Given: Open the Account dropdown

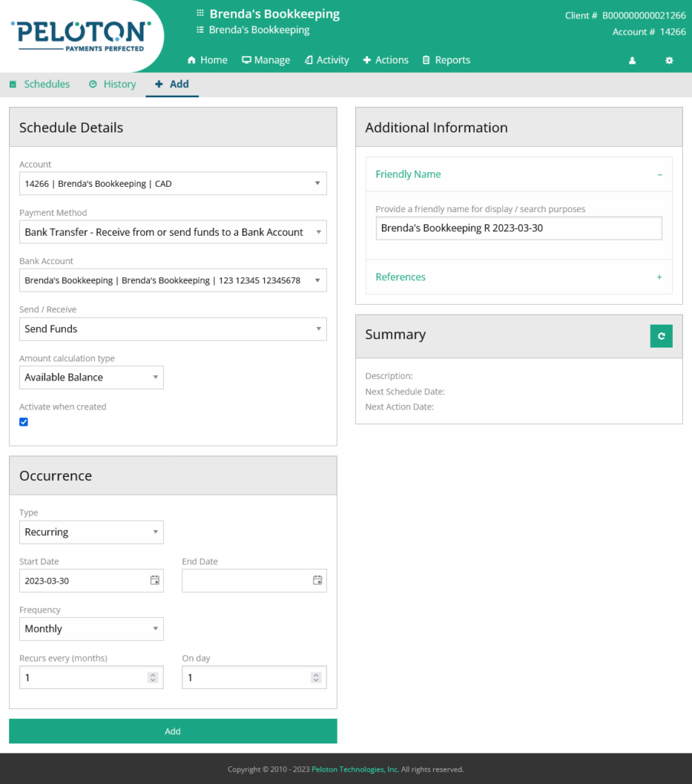Looking at the screenshot, I should pos(173,184).
